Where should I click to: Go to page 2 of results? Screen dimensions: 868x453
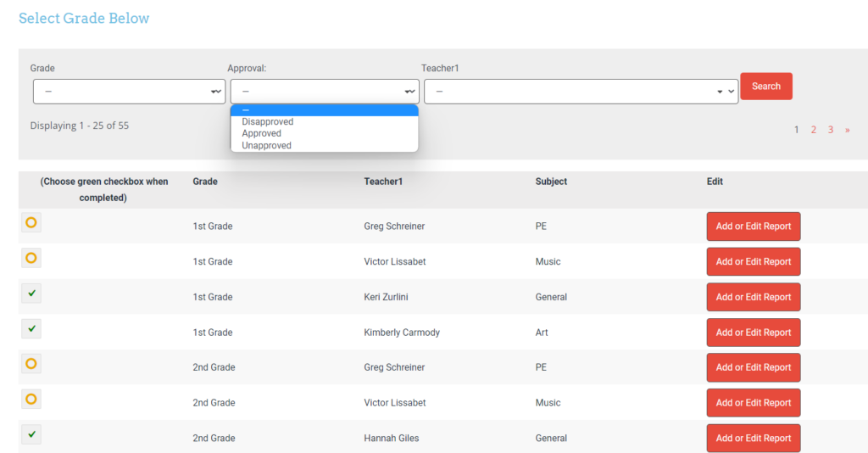[x=814, y=130]
